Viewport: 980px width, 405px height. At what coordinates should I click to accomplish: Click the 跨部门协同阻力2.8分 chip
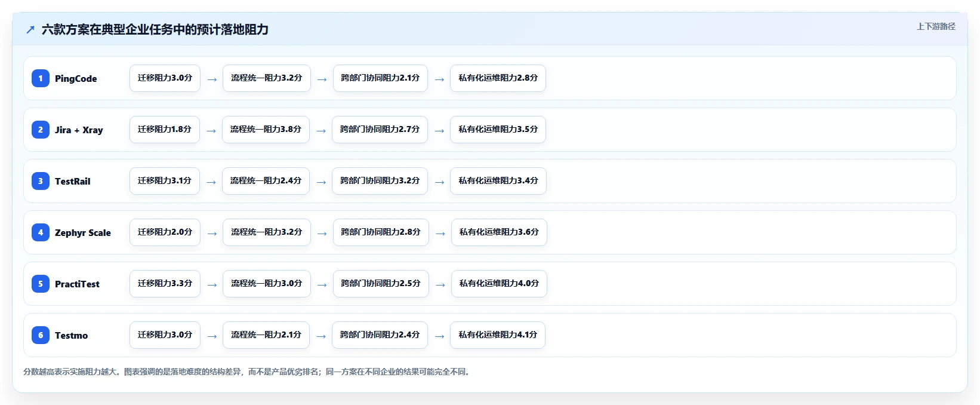click(x=381, y=232)
